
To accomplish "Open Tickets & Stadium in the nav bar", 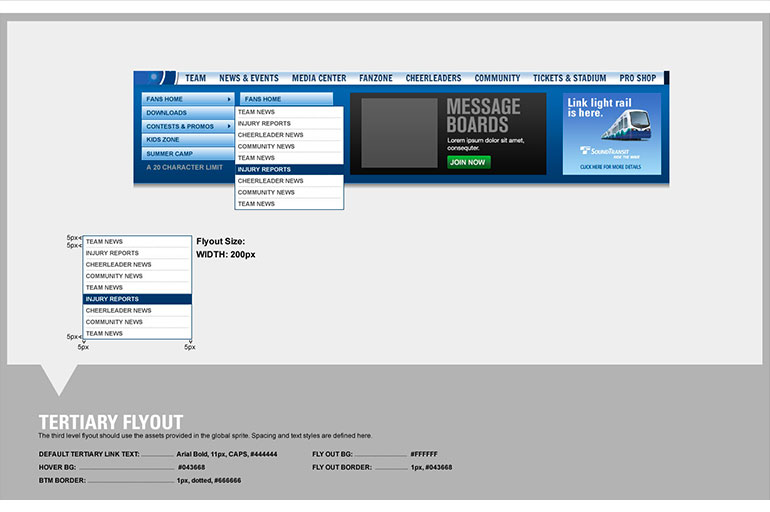I will click(569, 78).
